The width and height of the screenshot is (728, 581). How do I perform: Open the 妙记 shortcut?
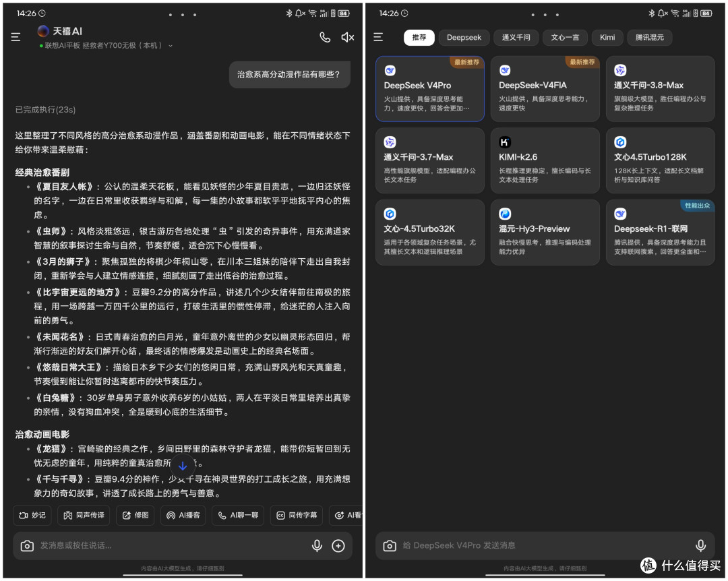click(32, 515)
